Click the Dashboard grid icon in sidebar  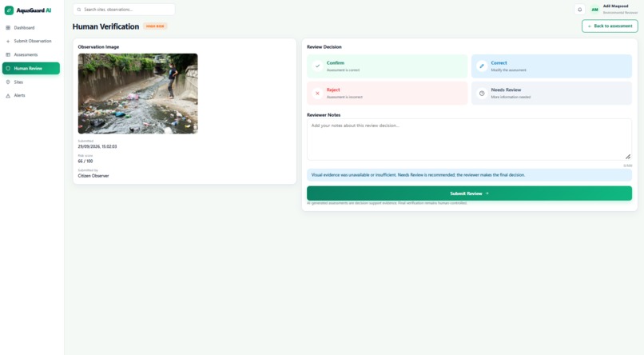(x=8, y=27)
